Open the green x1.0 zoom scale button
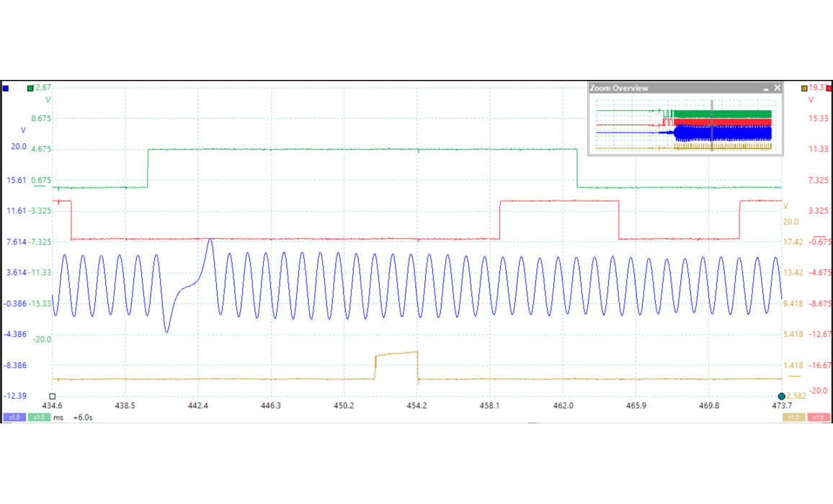This screenshot has height=504, width=833. (x=39, y=418)
